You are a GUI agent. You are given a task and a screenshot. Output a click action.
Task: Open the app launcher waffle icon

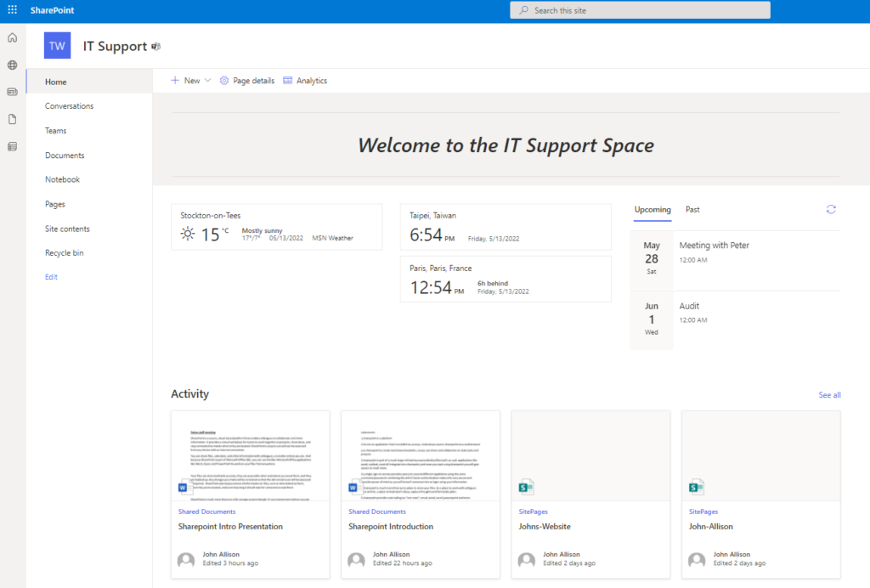12,10
